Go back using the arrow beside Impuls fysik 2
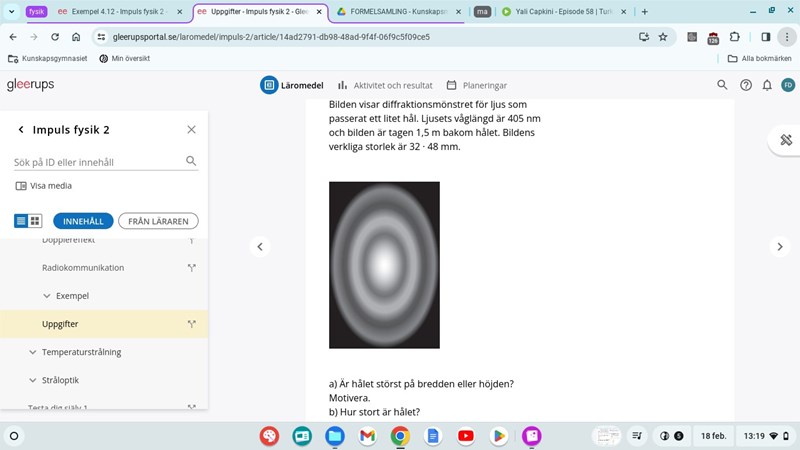 click(21, 130)
